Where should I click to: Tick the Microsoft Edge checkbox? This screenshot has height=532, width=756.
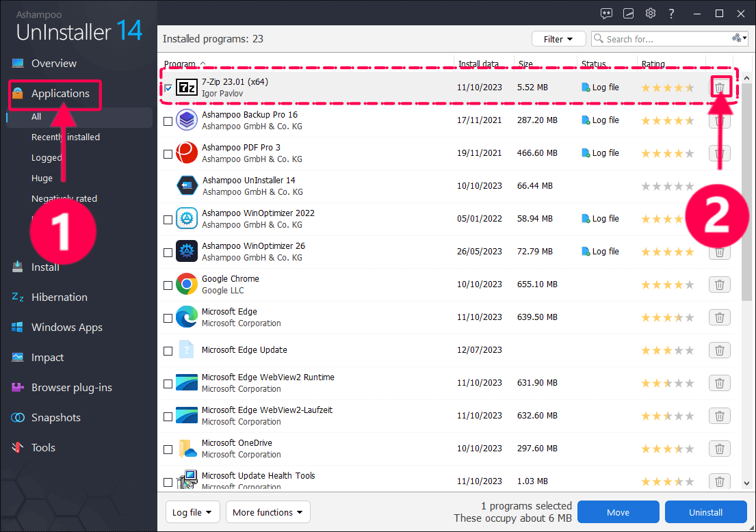click(x=168, y=318)
